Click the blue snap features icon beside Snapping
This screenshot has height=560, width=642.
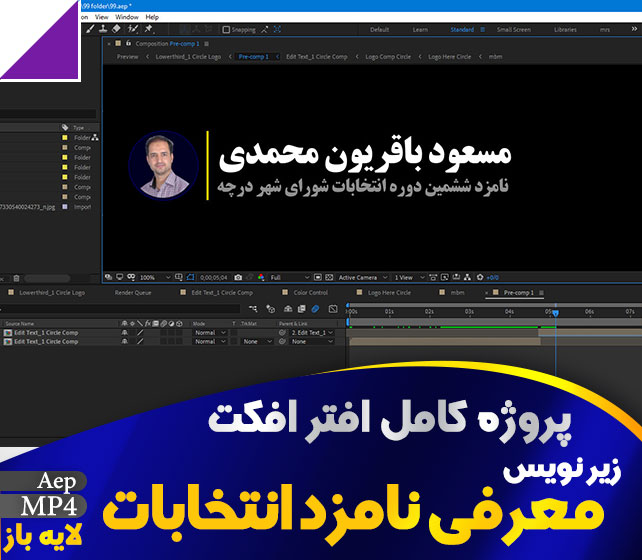tap(277, 29)
